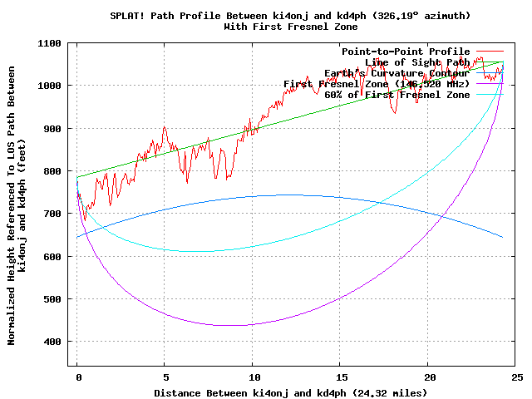Viewport: 532px width, 399px height.
Task: Click y-axis tick value 600
Action: [52, 257]
